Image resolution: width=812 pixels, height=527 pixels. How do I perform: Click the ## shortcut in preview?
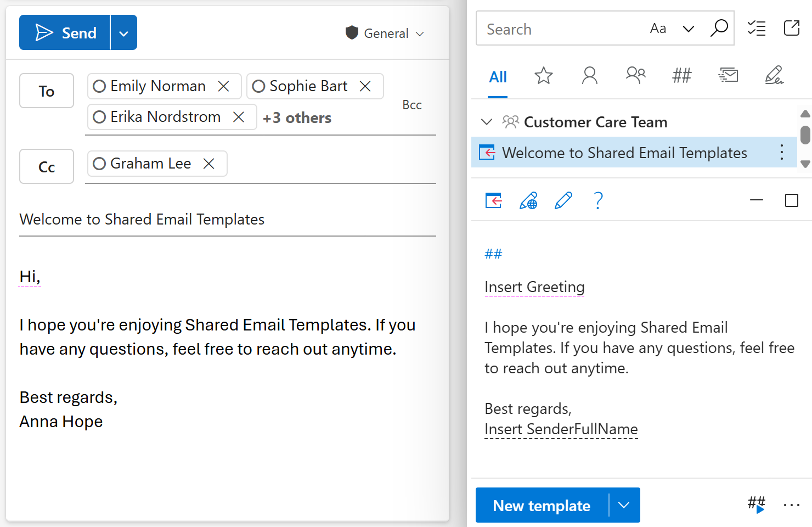(x=493, y=254)
